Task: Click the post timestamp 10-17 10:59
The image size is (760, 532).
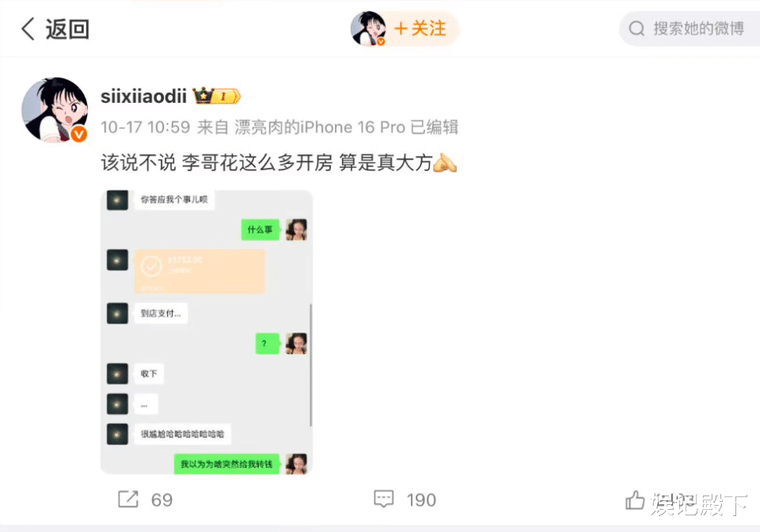Action: [146, 127]
